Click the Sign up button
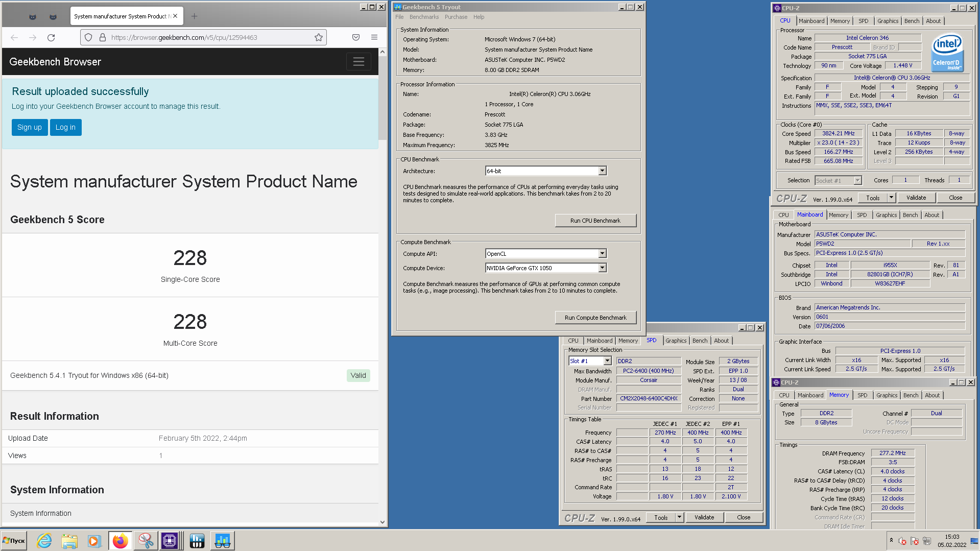The height and width of the screenshot is (551, 980). (x=30, y=127)
